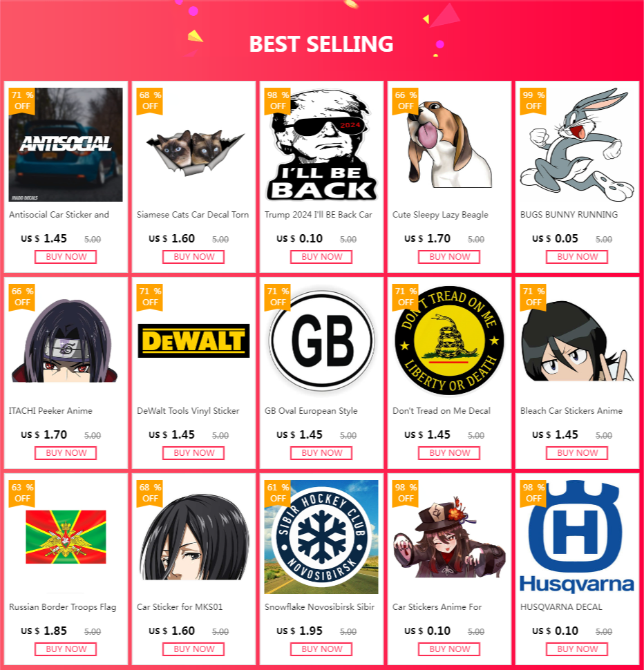Image resolution: width=644 pixels, height=670 pixels.
Task: Open the DeWalt logo sticker image
Action: (x=193, y=341)
